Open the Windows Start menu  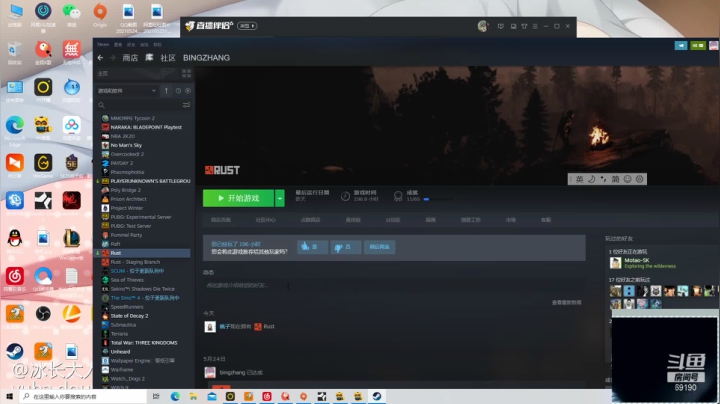(9, 396)
